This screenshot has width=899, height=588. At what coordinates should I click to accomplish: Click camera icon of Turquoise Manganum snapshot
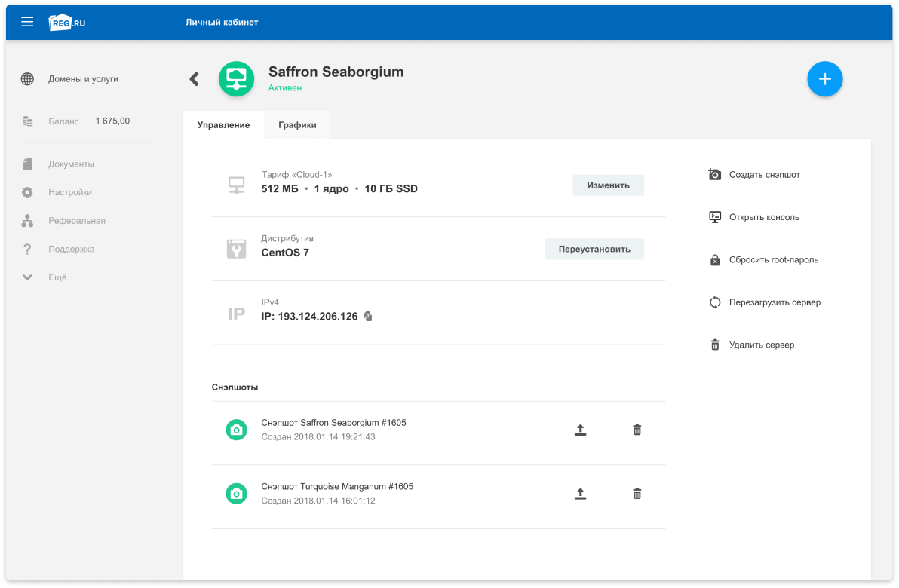click(236, 494)
